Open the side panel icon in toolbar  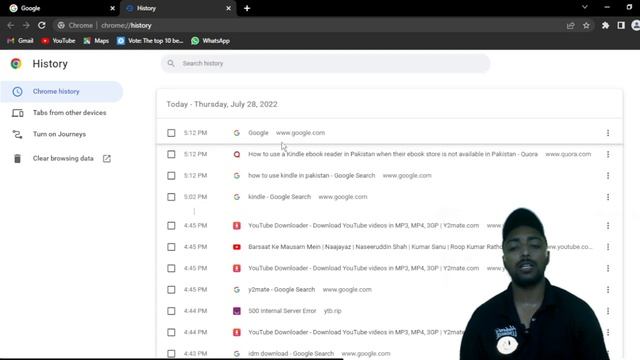tap(621, 25)
